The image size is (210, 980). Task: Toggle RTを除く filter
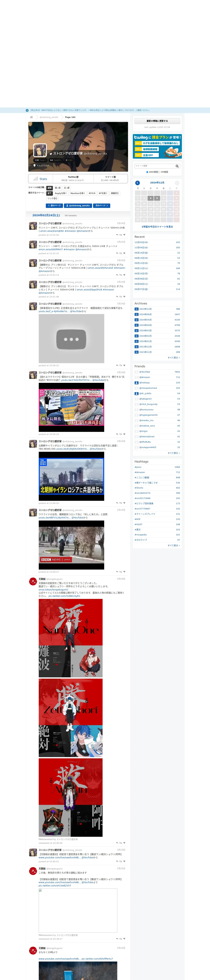click(x=103, y=193)
